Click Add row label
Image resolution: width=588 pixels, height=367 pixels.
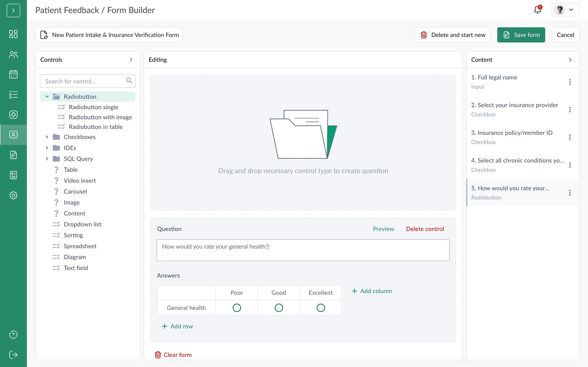[182, 326]
